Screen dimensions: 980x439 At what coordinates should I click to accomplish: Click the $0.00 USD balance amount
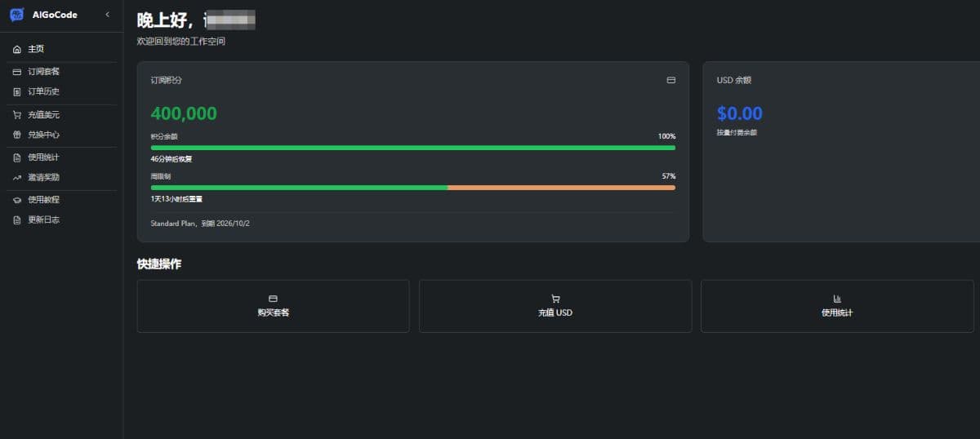pos(739,113)
